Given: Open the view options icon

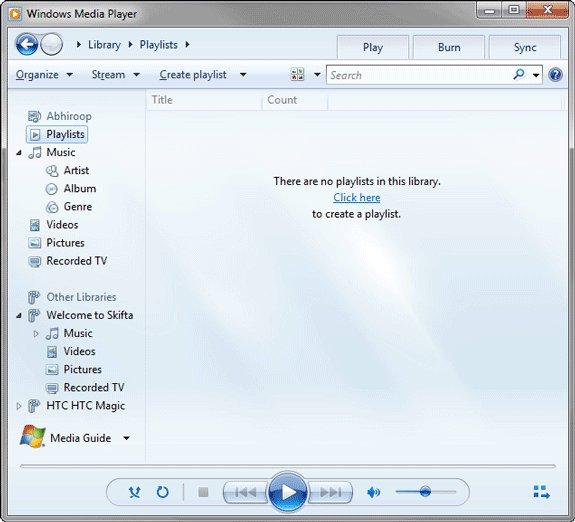Looking at the screenshot, I should (x=297, y=74).
